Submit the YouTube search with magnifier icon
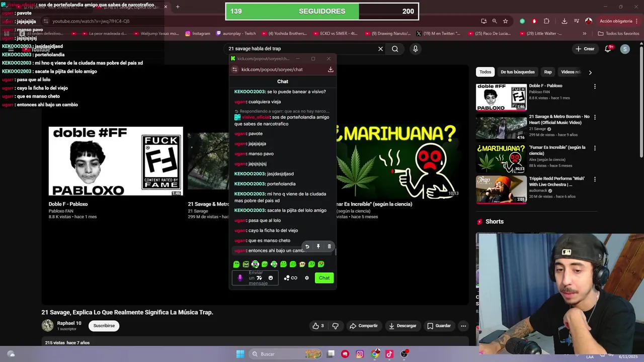 coord(395,49)
